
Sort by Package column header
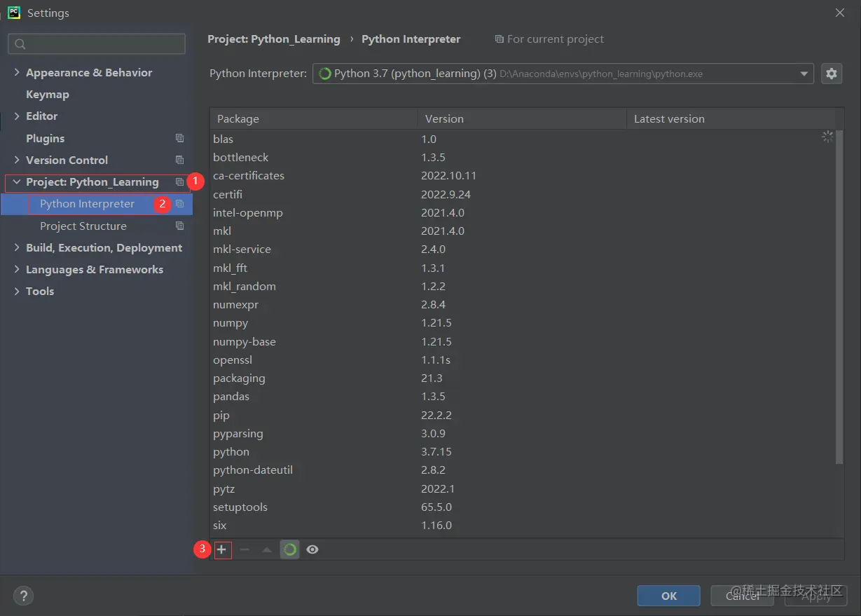[314, 118]
